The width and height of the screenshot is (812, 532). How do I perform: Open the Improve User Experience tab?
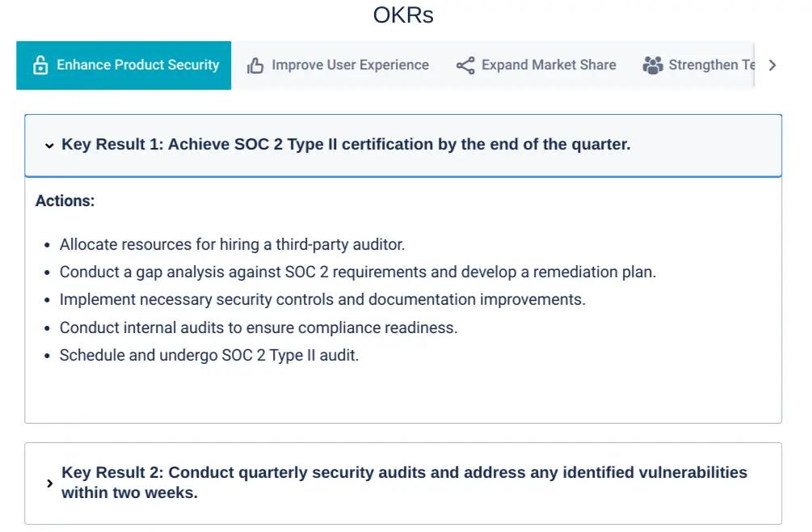tap(350, 65)
